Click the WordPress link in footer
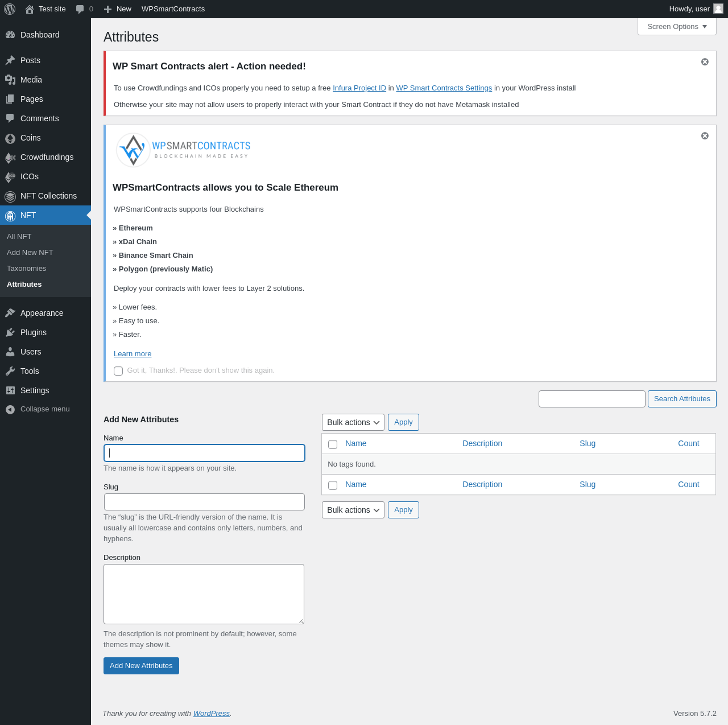This screenshot has width=728, height=725. (212, 714)
